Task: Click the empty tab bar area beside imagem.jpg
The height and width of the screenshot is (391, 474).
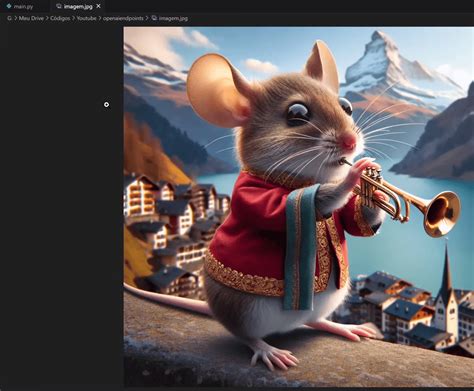Action: tap(287, 6)
